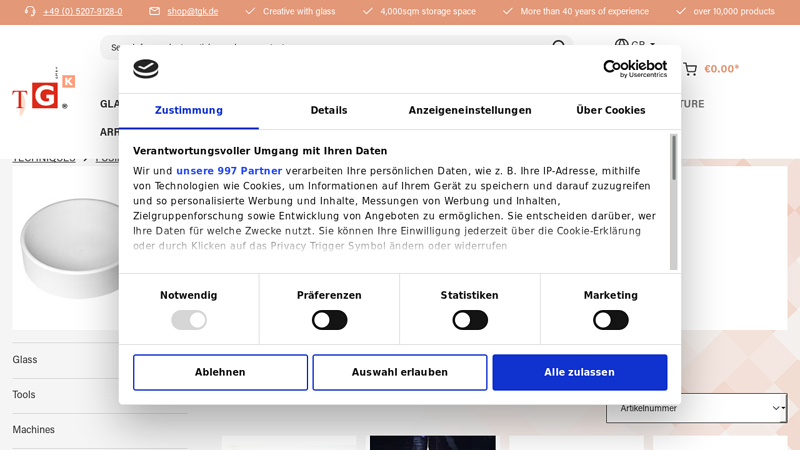Click the cookie text scrollbar
The height and width of the screenshot is (450, 800).
click(674, 200)
